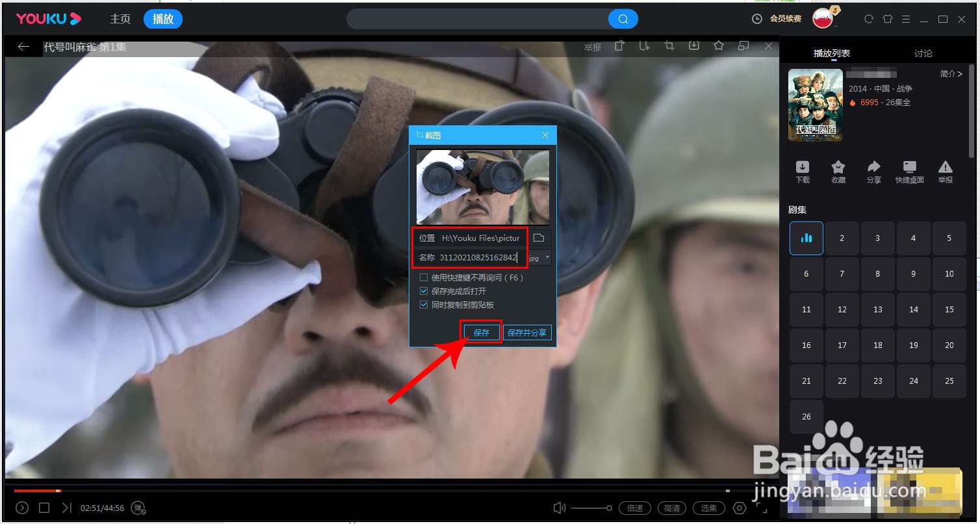Viewport: 980px width, 524px height.
Task: Select episode 10
Action: click(949, 273)
